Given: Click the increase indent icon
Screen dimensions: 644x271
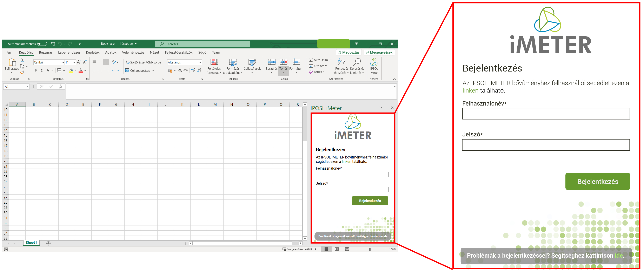Looking at the screenshot, I should (120, 70).
